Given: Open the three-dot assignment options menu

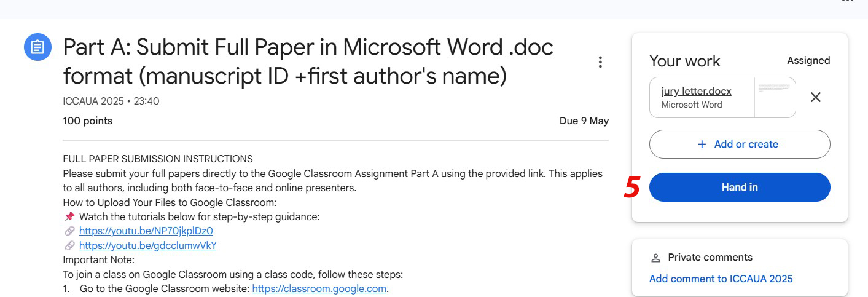Looking at the screenshot, I should click(x=600, y=62).
